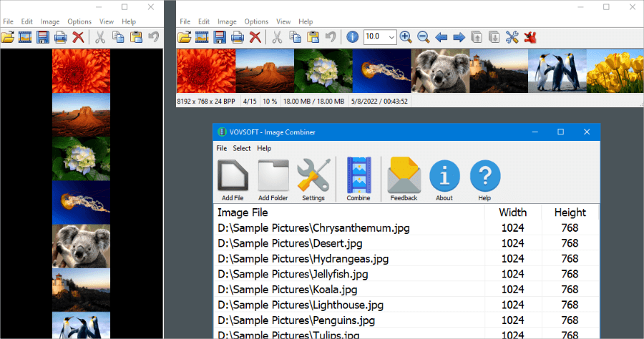This screenshot has height=339, width=644.
Task: Click the red delete X in right viewer window
Action: 255,37
